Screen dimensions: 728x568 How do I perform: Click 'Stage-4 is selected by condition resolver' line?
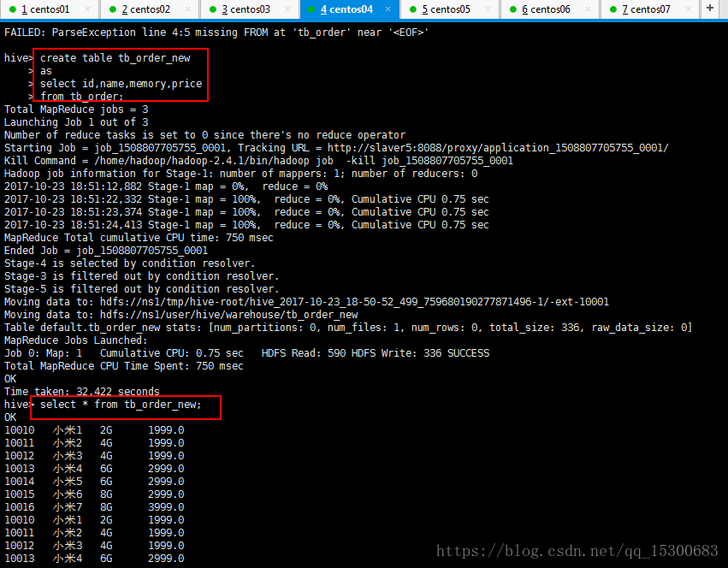(129, 263)
